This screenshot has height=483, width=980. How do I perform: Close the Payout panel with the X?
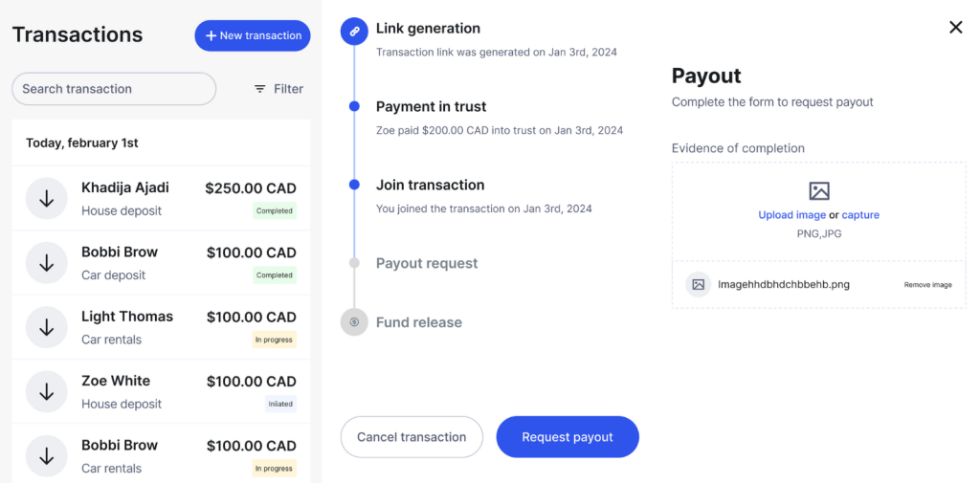[956, 27]
